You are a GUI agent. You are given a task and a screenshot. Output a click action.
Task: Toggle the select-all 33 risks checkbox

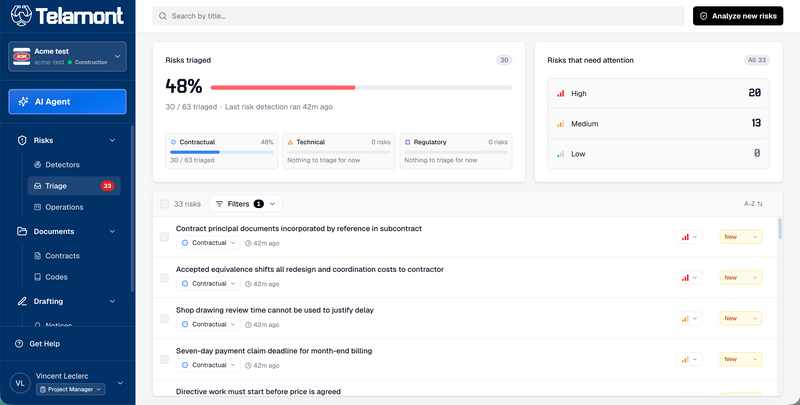[x=164, y=204]
